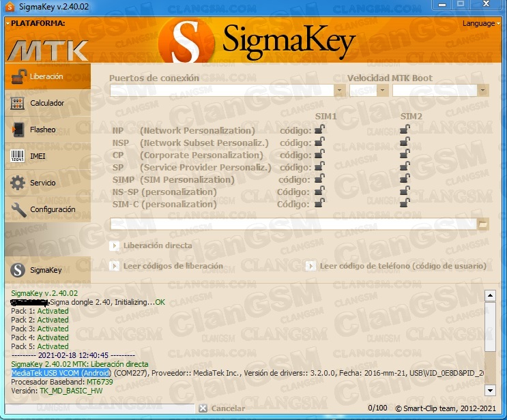Click the 2021-02-18 12:40:45 timestamp
This screenshot has width=507, height=420.
pyautogui.click(x=74, y=355)
